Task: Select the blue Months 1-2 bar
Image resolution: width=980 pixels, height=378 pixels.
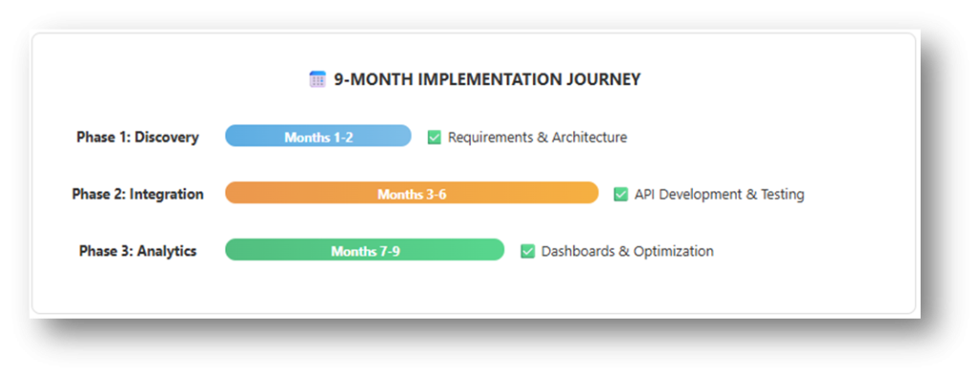Action: click(318, 136)
